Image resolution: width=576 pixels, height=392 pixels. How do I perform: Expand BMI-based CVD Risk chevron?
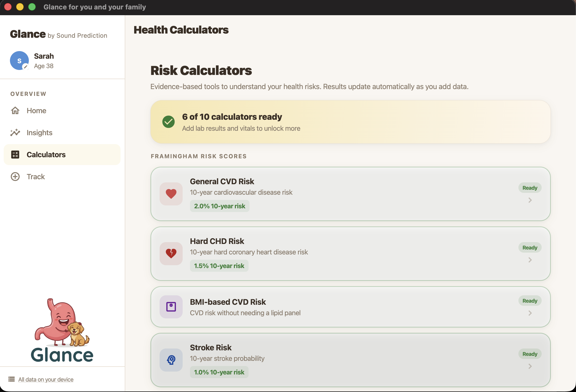click(530, 313)
